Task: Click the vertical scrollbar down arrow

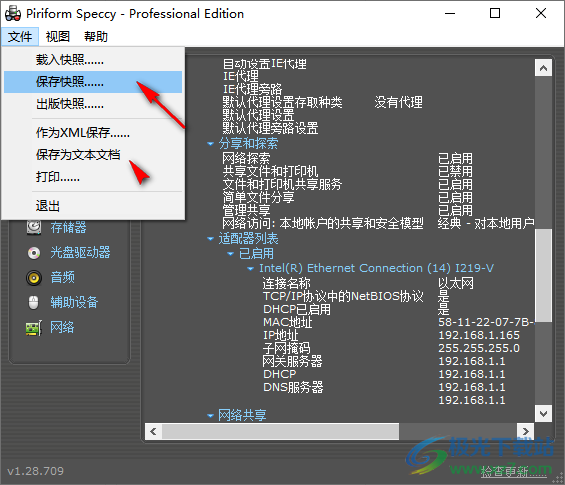Action: pyautogui.click(x=543, y=413)
